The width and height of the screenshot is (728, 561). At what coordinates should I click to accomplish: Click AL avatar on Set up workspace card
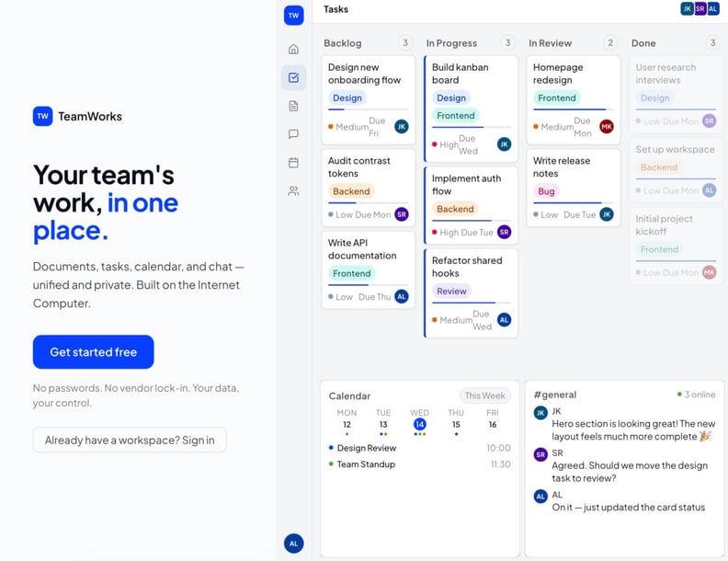click(x=710, y=190)
